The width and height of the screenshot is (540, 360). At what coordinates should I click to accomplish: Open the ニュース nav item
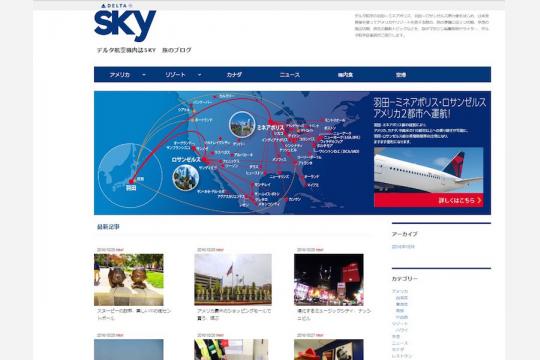click(x=290, y=75)
